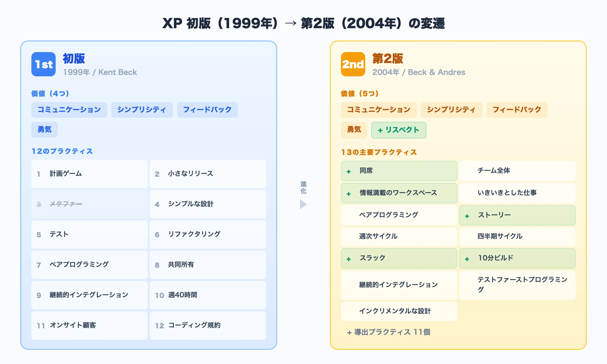Click the 1999年 / Kent Beck subtitle
The image size is (607, 364).
point(100,72)
